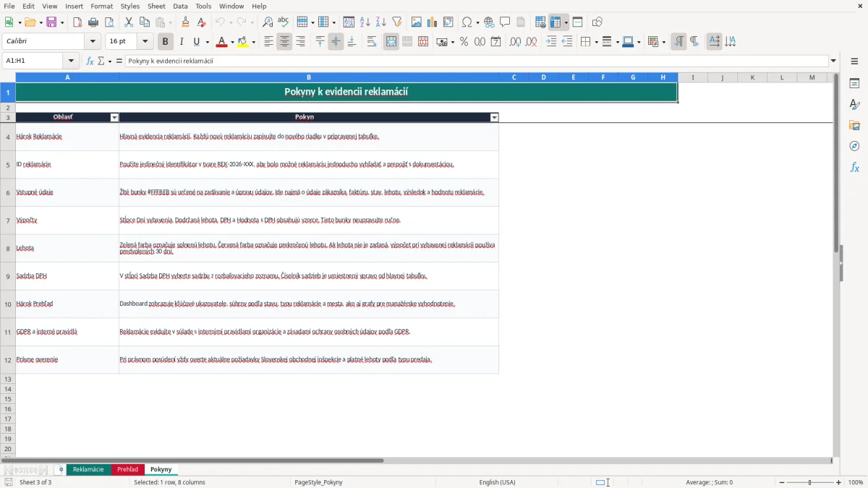Click the Sort Ascending icon
Screen dimensions: 868x488
(x=365, y=22)
